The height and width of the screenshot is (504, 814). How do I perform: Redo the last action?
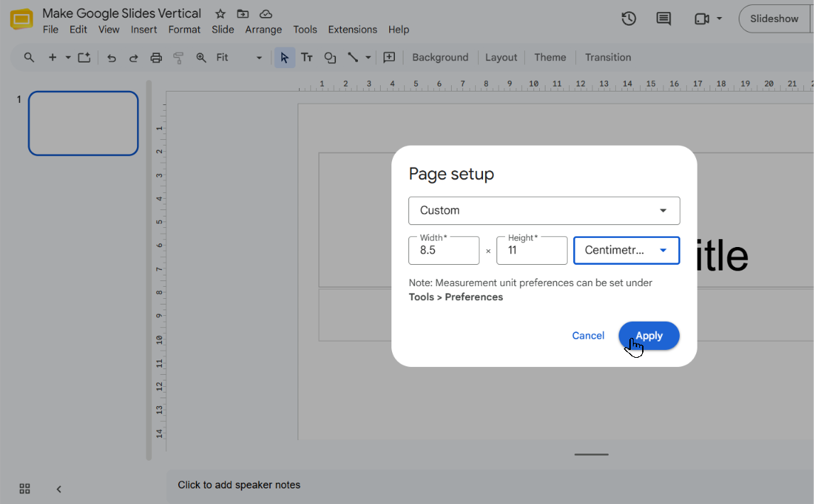[134, 57]
